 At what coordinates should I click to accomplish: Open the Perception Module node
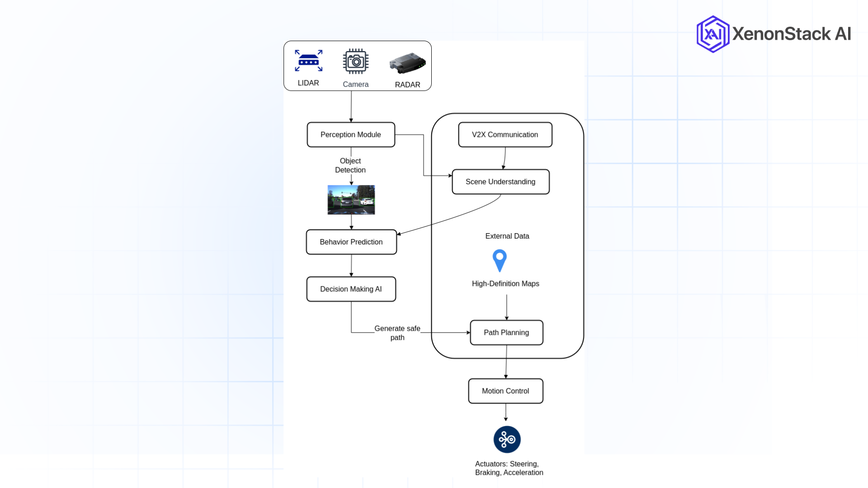click(350, 134)
